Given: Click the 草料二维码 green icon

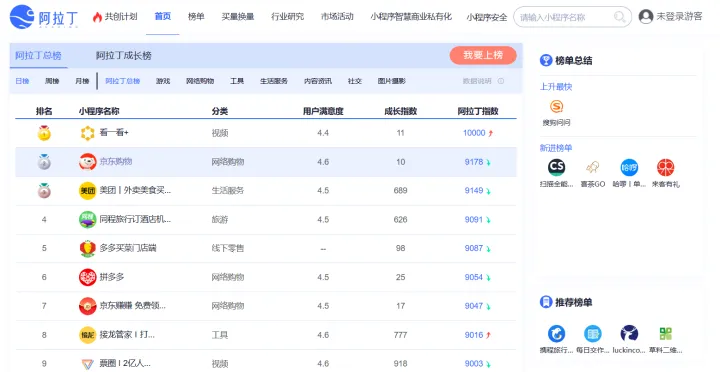Looking at the screenshot, I should (665, 334).
